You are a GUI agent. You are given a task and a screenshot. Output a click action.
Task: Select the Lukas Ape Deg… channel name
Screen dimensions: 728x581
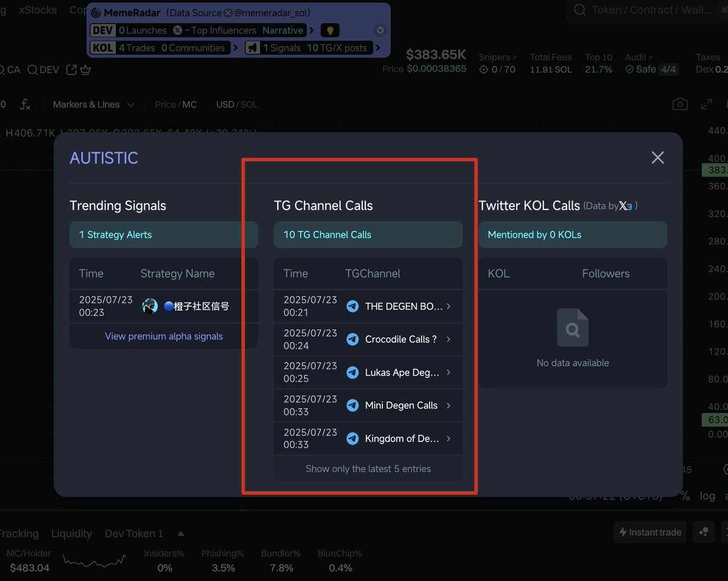tap(402, 373)
